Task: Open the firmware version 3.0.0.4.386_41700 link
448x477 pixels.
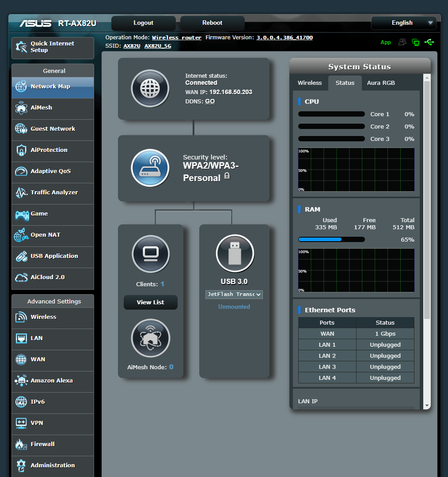Action: (285, 38)
